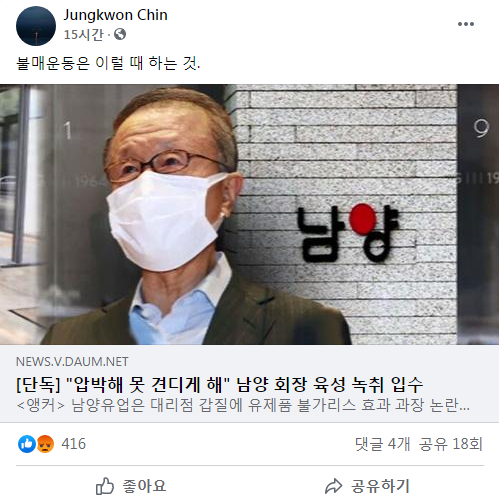Image resolution: width=499 pixels, height=501 pixels.
Task: Open the NEWS.V.DAUM.NET source link
Action: click(x=72, y=362)
